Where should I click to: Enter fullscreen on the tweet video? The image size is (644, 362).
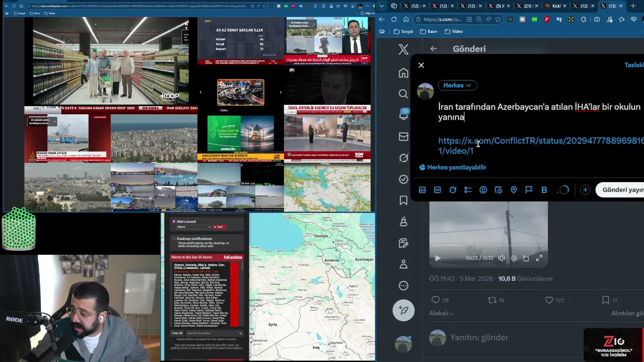point(539,258)
